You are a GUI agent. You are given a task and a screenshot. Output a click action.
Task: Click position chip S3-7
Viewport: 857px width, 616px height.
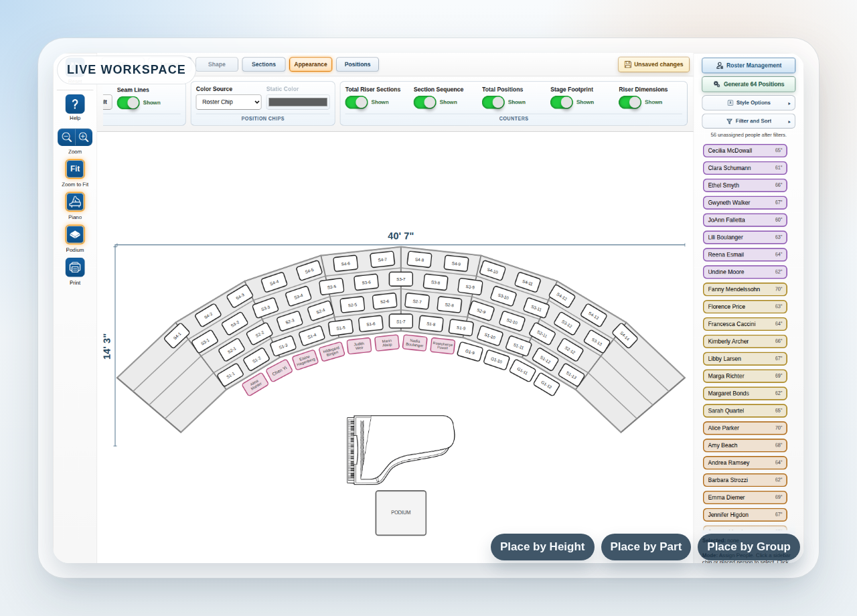(x=401, y=279)
